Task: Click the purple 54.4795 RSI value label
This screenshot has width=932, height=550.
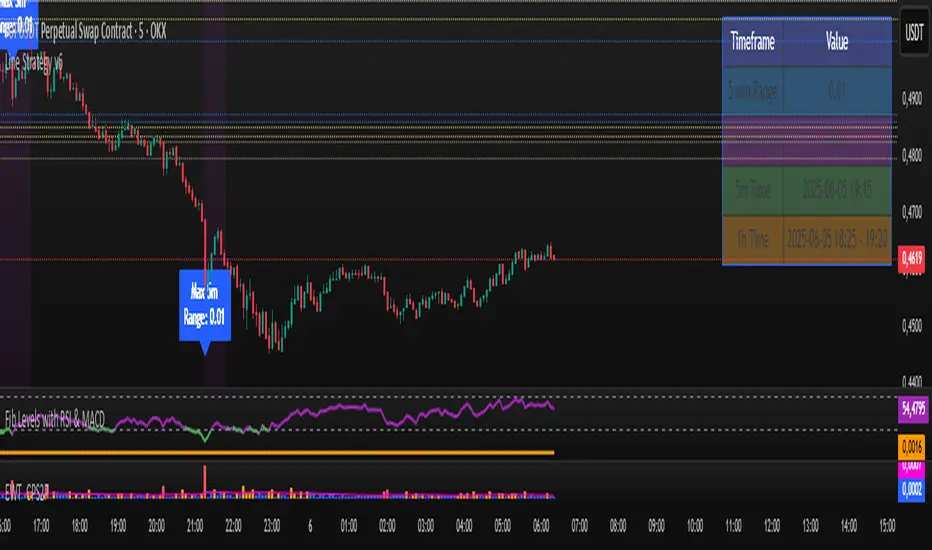Action: coord(912,409)
